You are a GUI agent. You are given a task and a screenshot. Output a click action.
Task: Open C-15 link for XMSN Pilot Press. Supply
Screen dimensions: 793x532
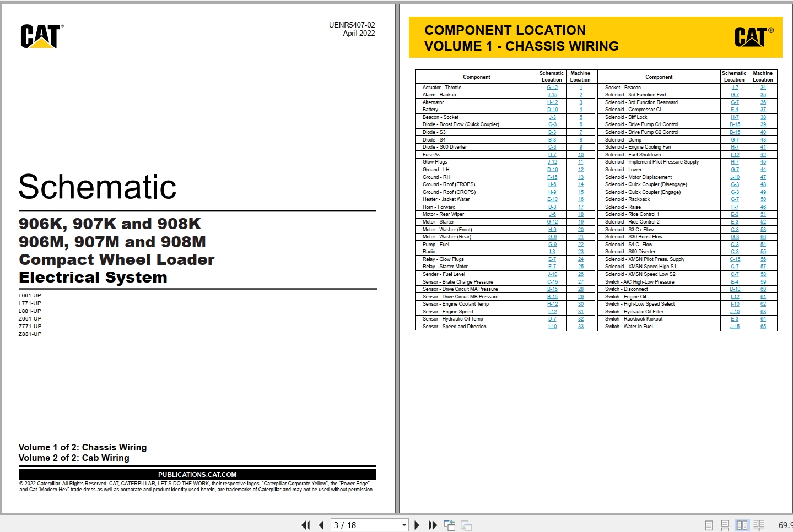pos(735,259)
